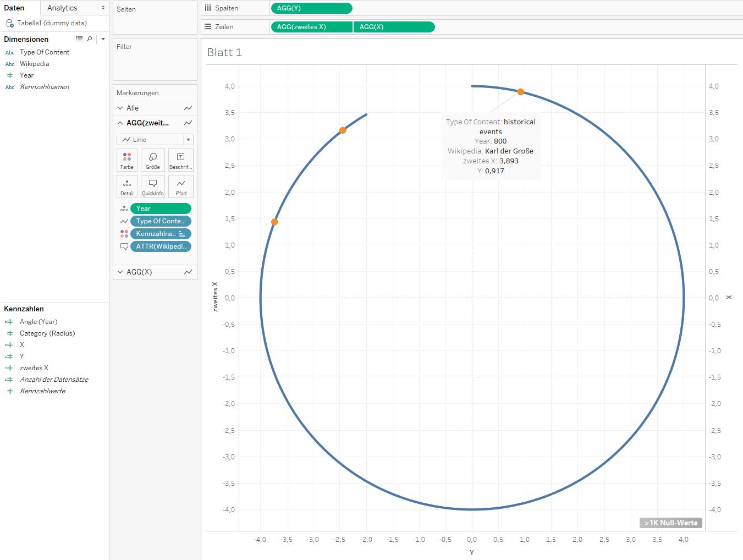Click the Y bottom axis title
The image size is (743, 560).
tap(472, 552)
